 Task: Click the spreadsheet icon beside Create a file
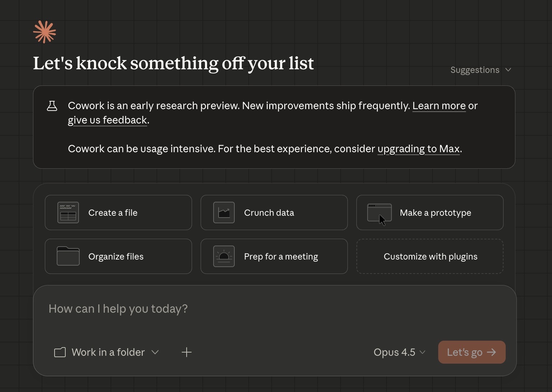68,213
